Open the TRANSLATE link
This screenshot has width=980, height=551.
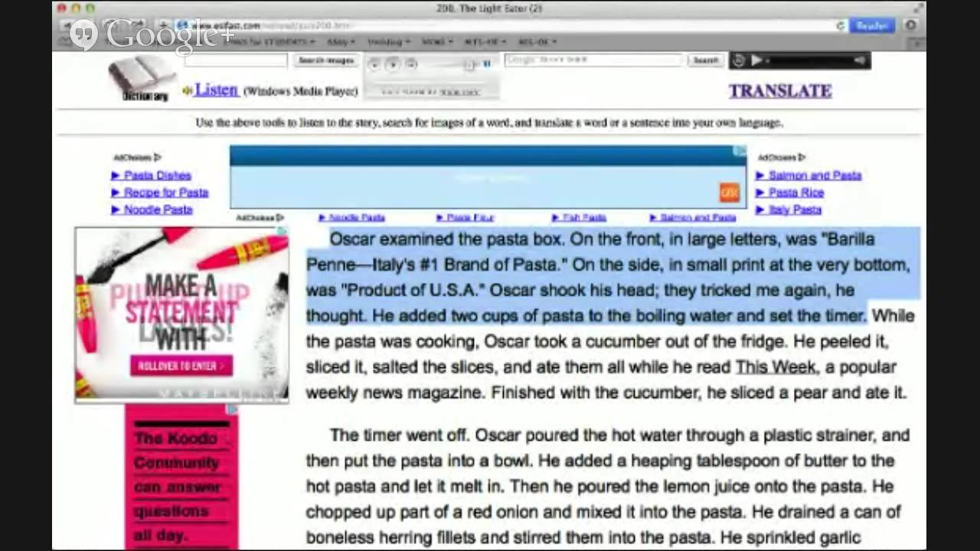[x=779, y=91]
